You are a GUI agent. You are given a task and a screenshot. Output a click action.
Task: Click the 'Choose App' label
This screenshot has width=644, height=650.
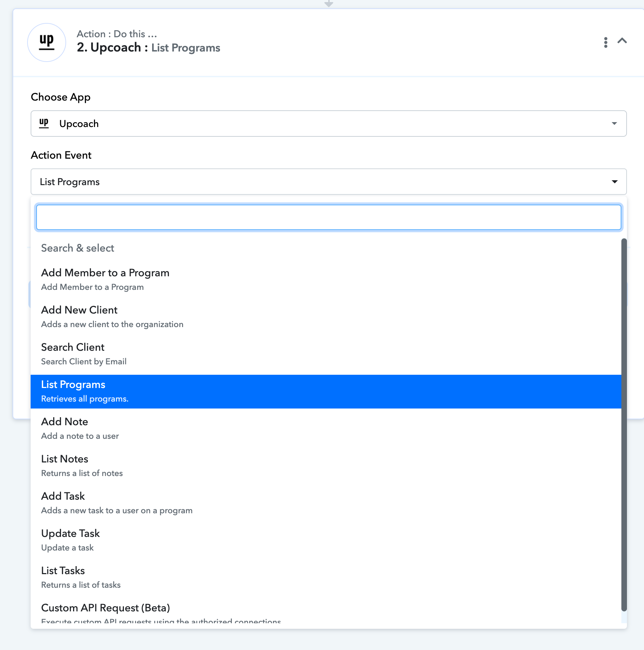pos(61,97)
